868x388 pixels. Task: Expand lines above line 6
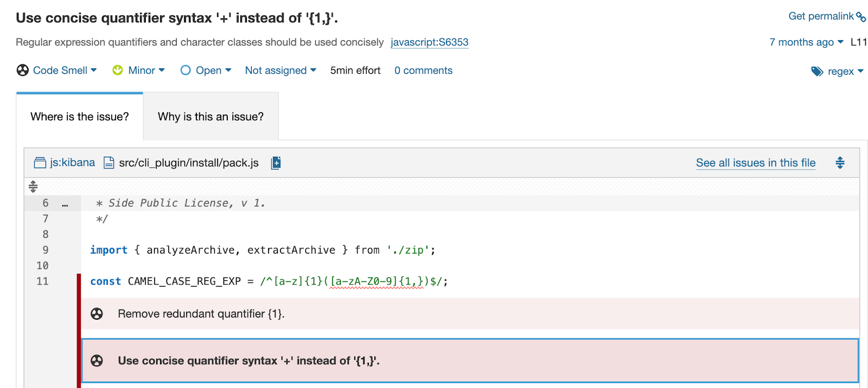pos(33,186)
